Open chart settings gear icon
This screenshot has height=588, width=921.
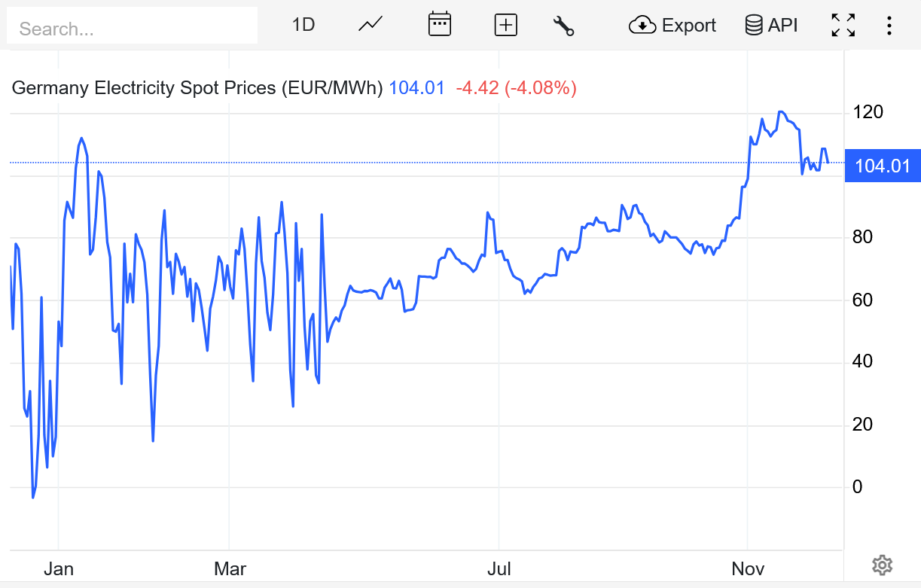(x=882, y=565)
